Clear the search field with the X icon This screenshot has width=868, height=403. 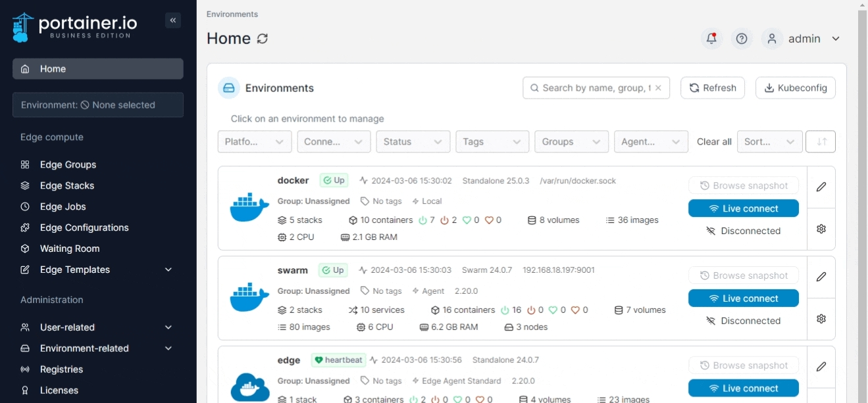pos(658,88)
